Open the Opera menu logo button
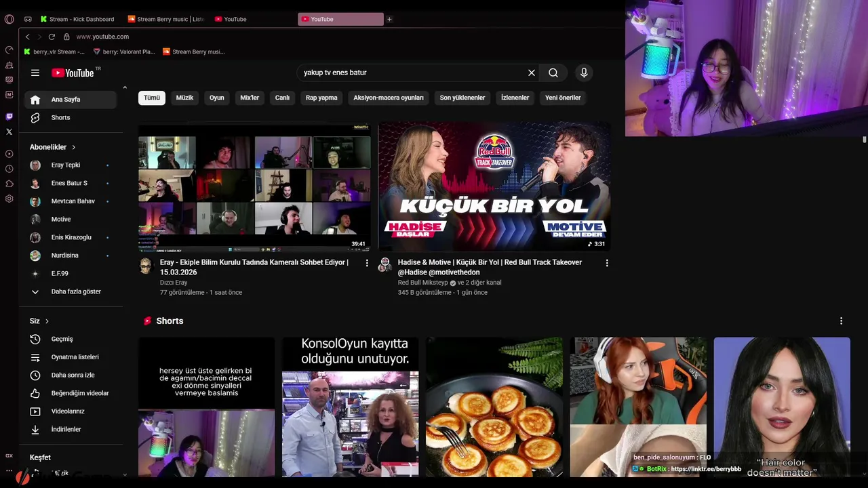Image resolution: width=868 pixels, height=488 pixels. point(9,19)
